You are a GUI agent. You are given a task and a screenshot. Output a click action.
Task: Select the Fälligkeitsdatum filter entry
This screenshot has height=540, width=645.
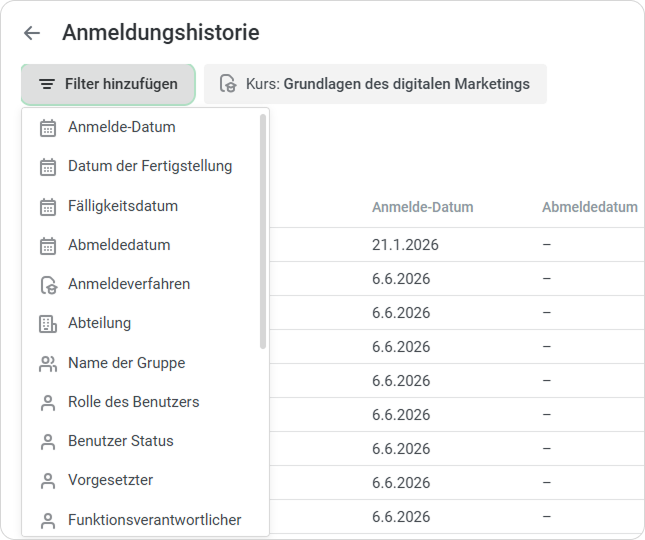(x=142, y=206)
